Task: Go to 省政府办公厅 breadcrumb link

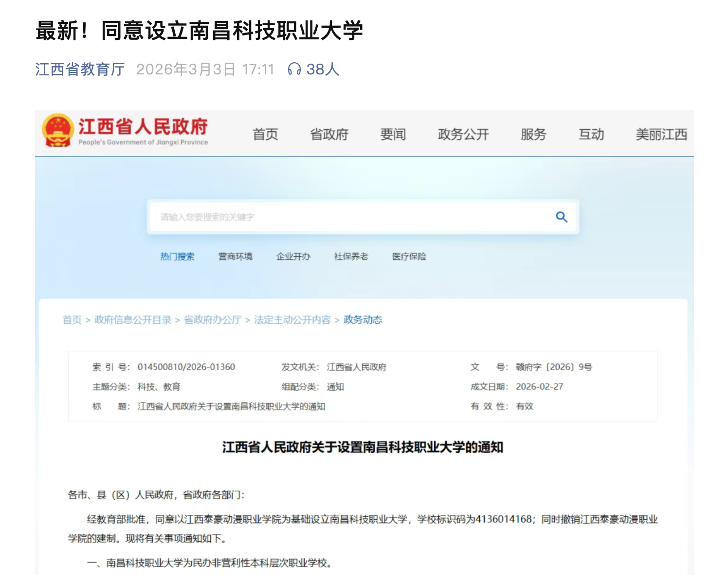Action: [212, 319]
